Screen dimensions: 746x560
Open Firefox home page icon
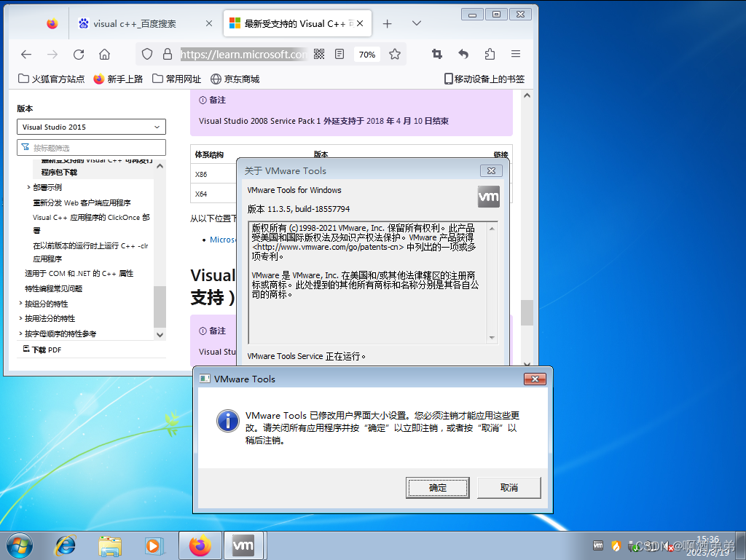(105, 55)
